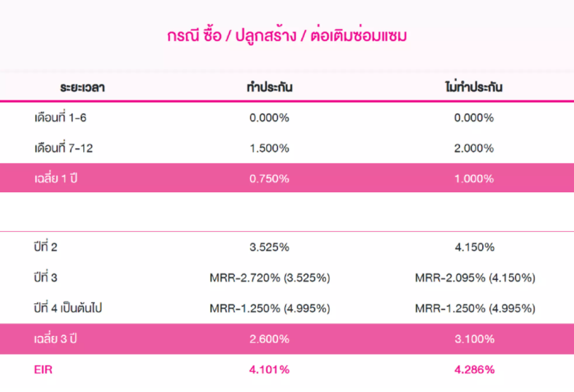The image size is (574, 392).
Task: Click the เดือนที่ 7-12 row label
Action: (63, 148)
